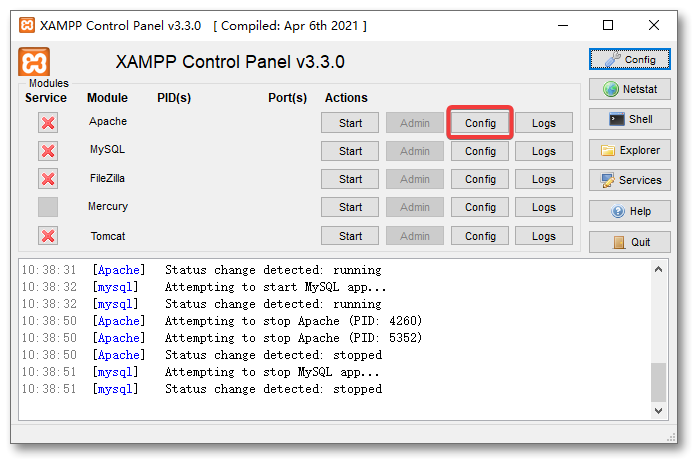This screenshot has width=693, height=460.
Task: Open the Apache Config menu
Action: 480,123
